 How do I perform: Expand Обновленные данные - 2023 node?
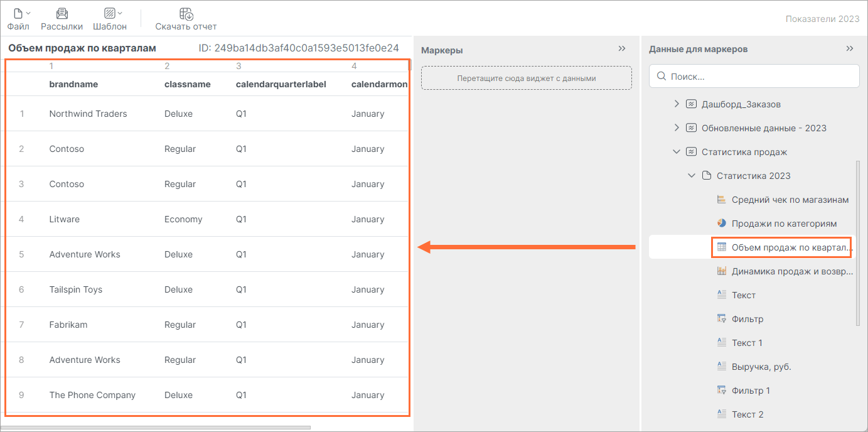pyautogui.click(x=676, y=127)
